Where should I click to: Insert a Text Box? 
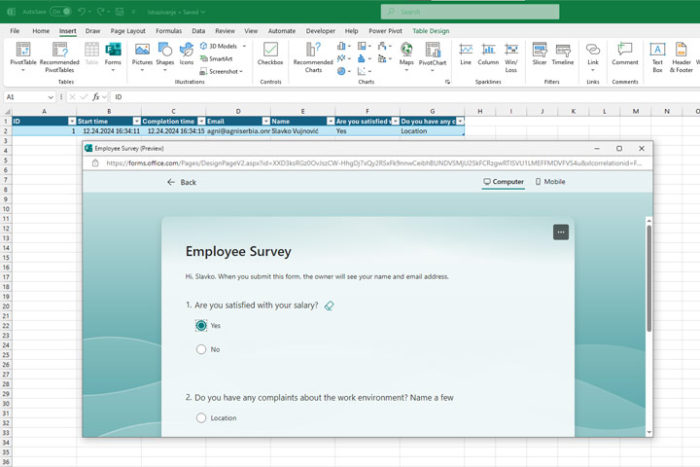click(658, 57)
